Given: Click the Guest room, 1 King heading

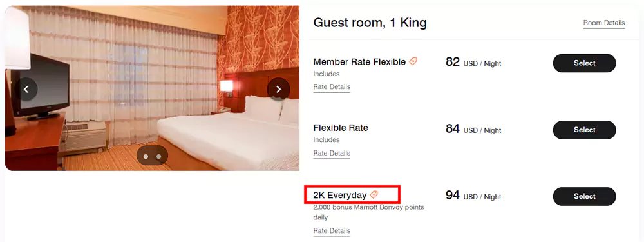Looking at the screenshot, I should pos(370,23).
